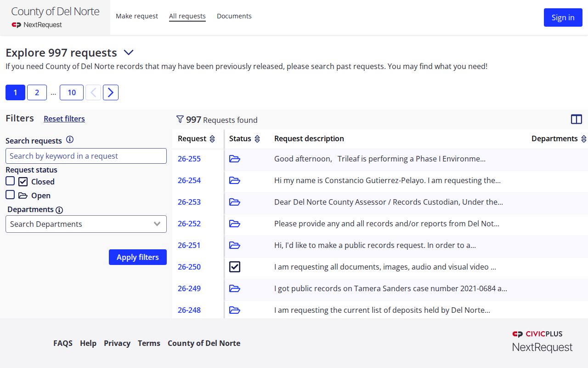Screen dimensions: 588x368
Task: Click the search by keyword input field
Action: [86, 156]
